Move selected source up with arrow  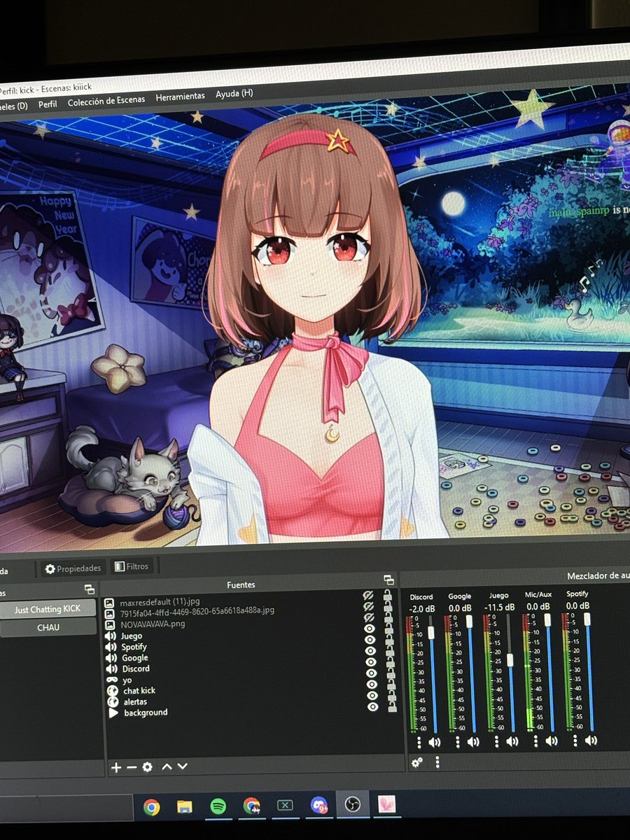coord(167,766)
